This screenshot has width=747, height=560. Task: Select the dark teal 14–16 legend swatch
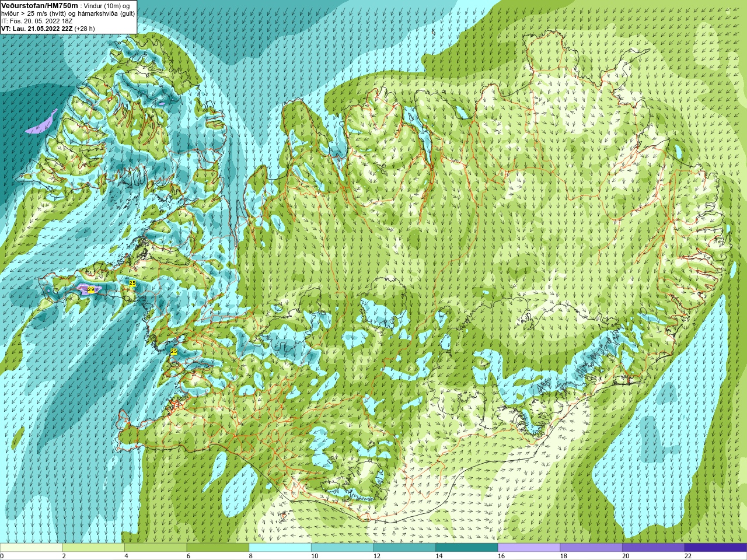pos(467,548)
